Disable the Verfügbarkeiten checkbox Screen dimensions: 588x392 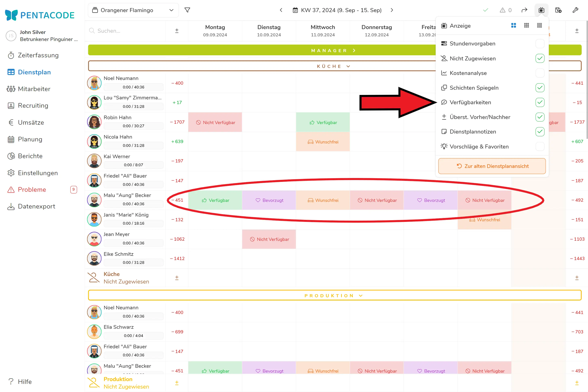(x=540, y=102)
